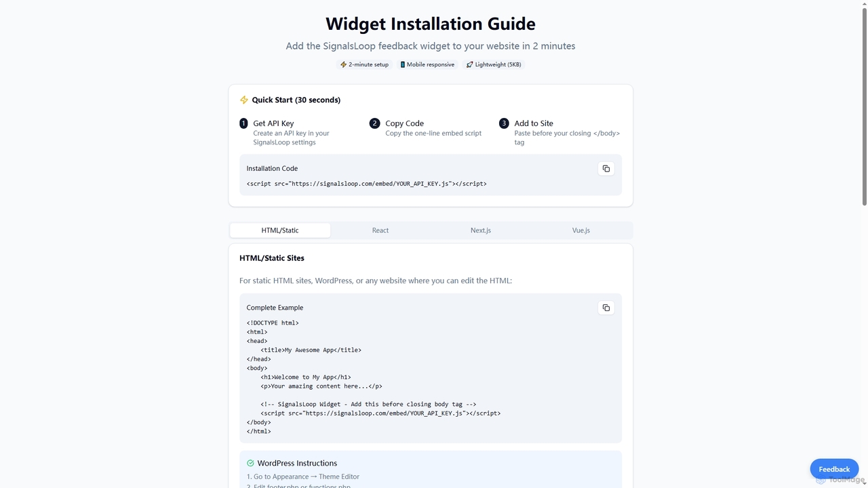Click 'Go to Appearance → Theme Editor' step
The image size is (868, 488).
303,477
